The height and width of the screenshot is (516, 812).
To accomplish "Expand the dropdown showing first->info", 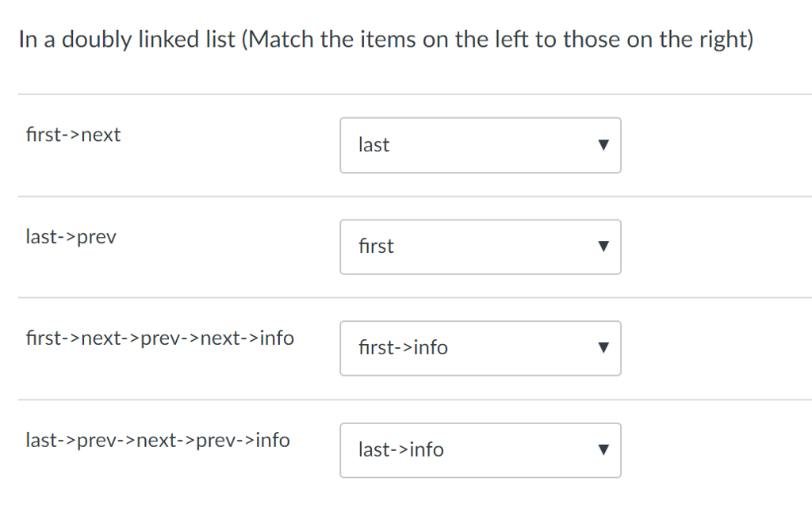I will (480, 348).
